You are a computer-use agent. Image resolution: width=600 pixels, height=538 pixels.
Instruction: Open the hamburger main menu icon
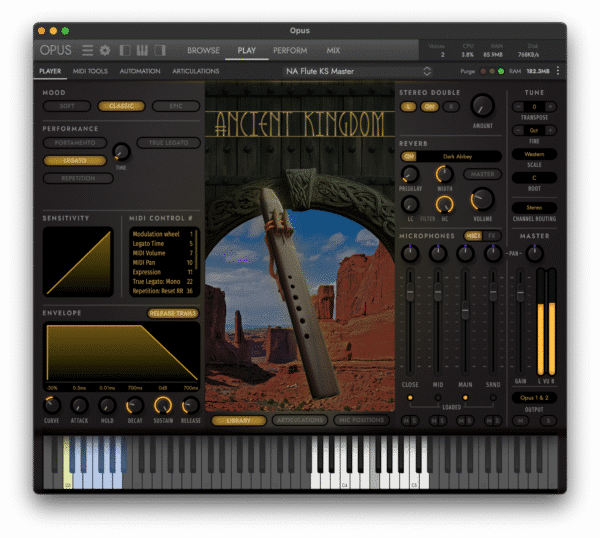pos(87,50)
